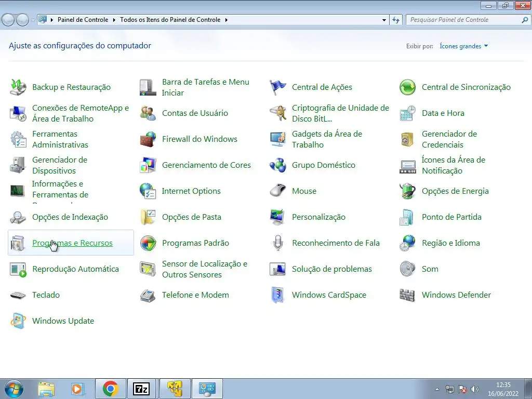This screenshot has height=399, width=532.
Task: Open Programas e Recursos link
Action: coord(72,243)
